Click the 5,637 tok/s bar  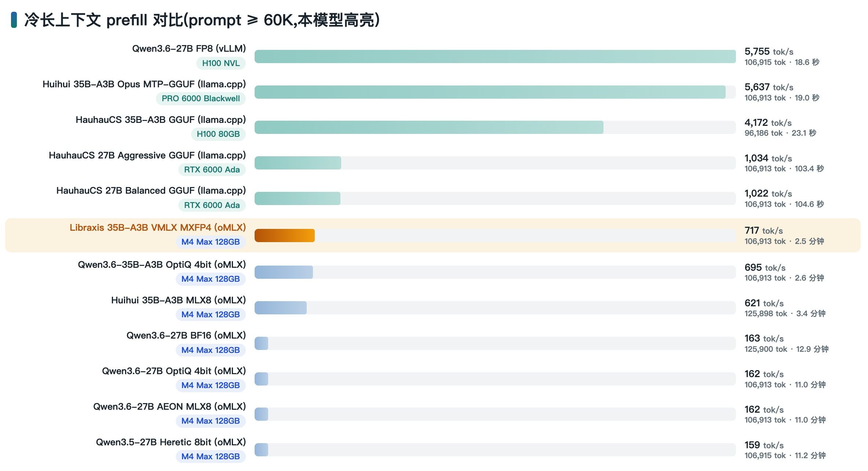[490, 92]
